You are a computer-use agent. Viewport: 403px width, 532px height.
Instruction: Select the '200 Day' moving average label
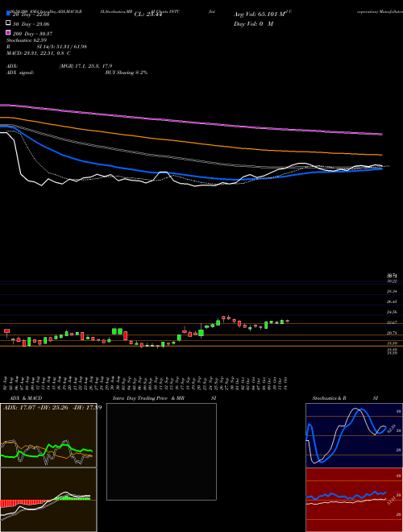[x=32, y=34]
